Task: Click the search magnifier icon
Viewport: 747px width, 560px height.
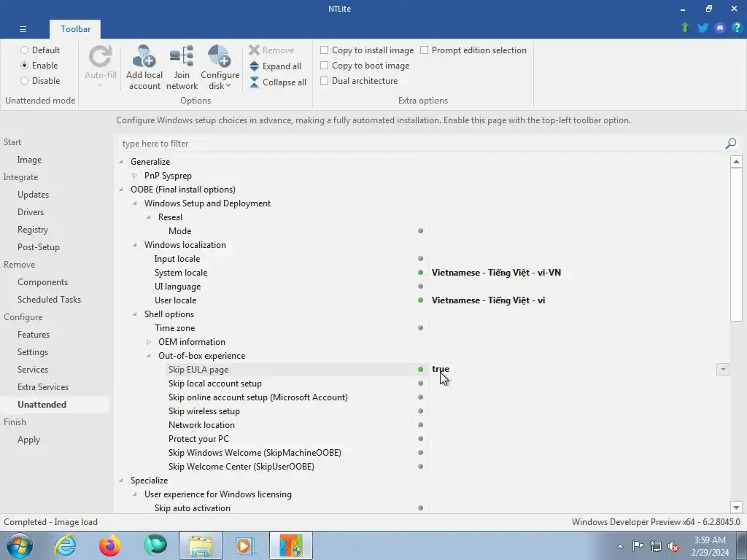Action: [731, 144]
